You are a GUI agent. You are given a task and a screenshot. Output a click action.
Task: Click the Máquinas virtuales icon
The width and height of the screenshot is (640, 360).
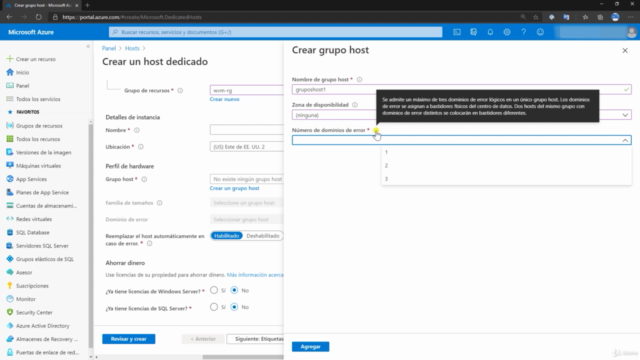(x=10, y=165)
